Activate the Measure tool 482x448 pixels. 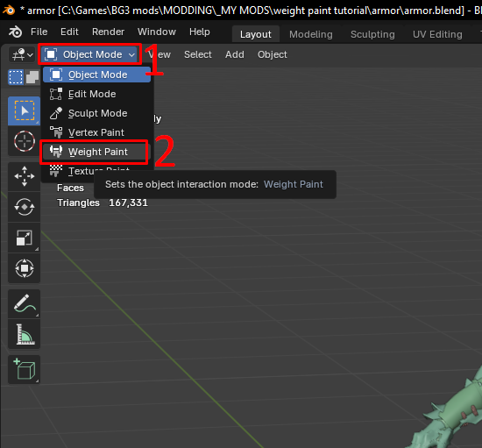25,334
